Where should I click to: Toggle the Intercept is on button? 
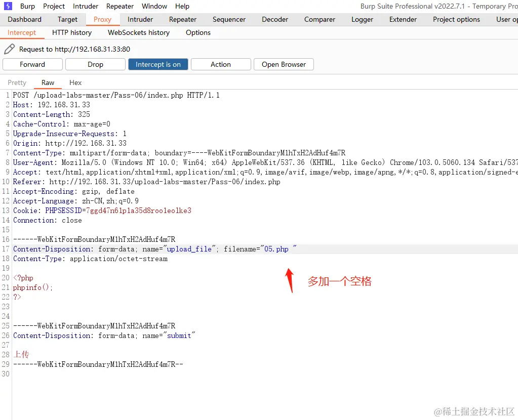[x=158, y=64]
